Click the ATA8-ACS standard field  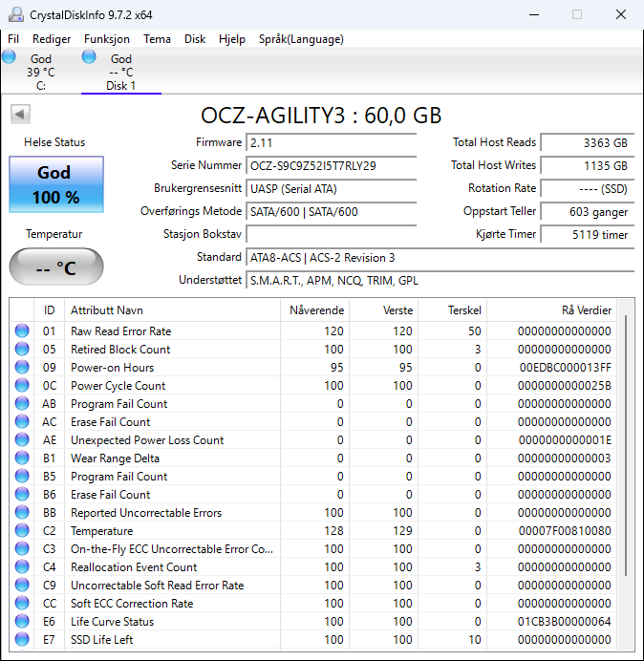pyautogui.click(x=440, y=257)
